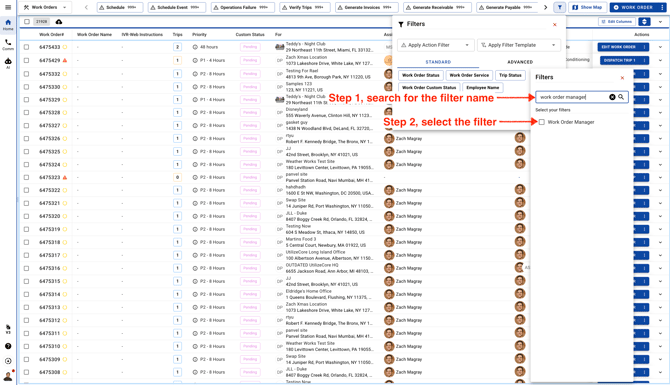
Task: Open the AI assistant sidebar icon
Action: (x=8, y=63)
